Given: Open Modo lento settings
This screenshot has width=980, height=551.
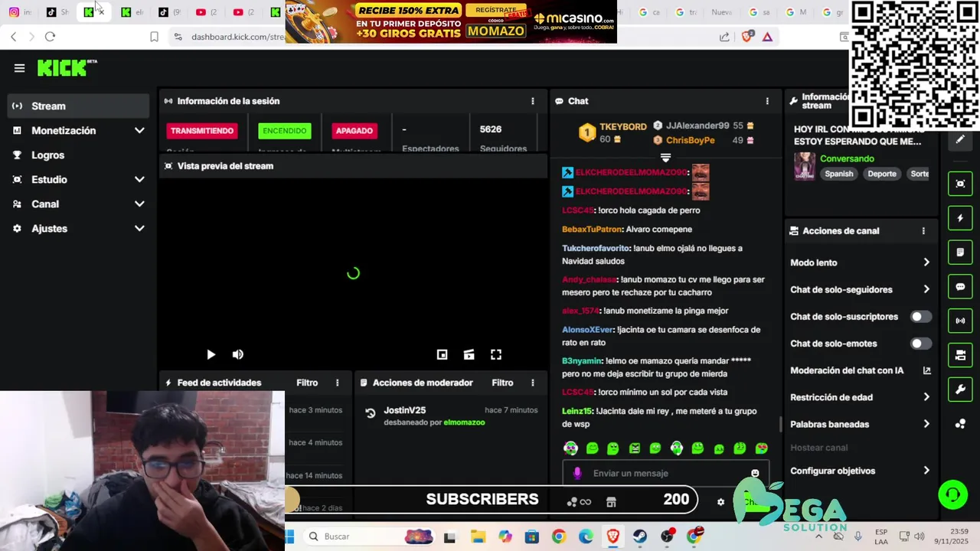Looking at the screenshot, I should point(861,262).
